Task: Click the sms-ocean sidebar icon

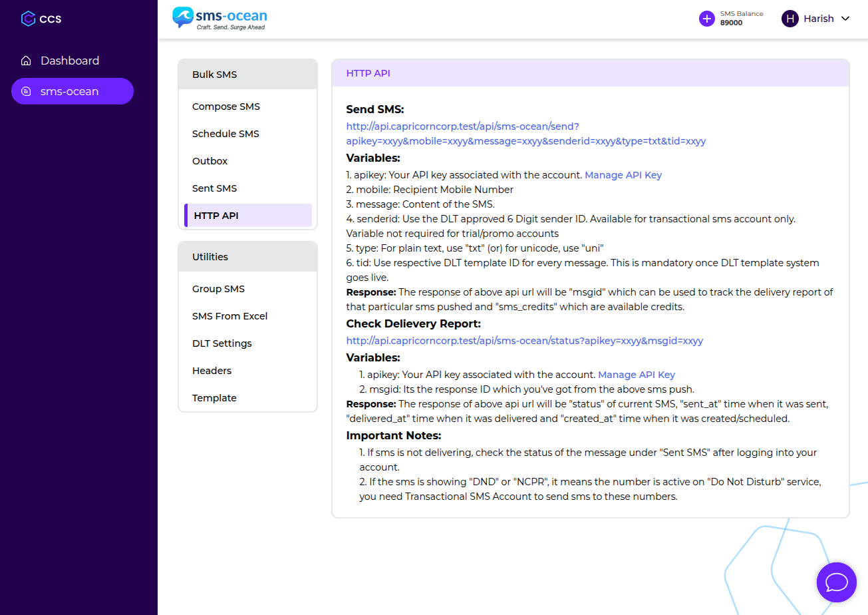Action: point(26,92)
